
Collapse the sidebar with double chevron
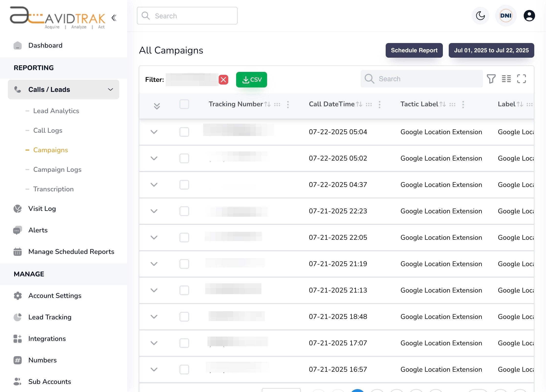tap(114, 18)
